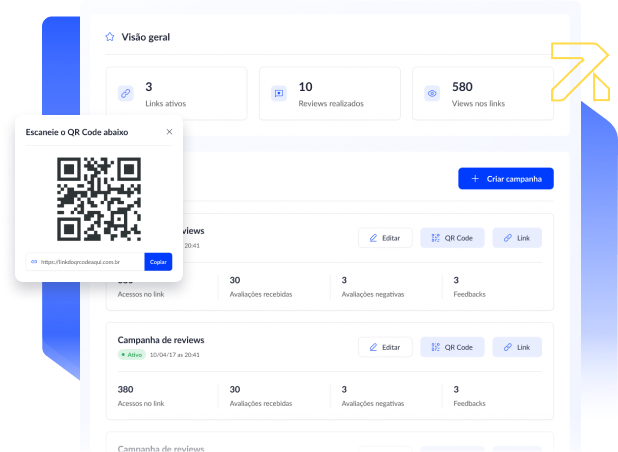The height and width of the screenshot is (452, 618).
Task: Close the Escaneie o QR Code popup
Action: (x=169, y=131)
